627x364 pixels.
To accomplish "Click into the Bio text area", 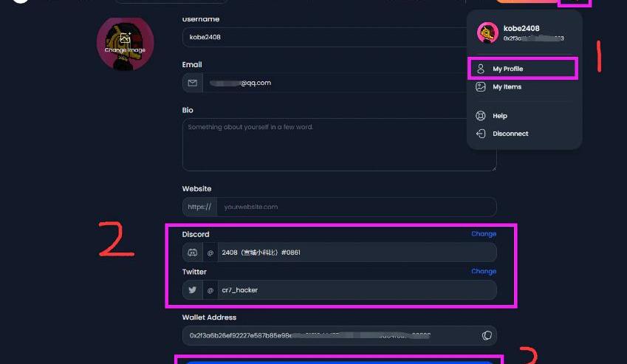I will coord(340,145).
